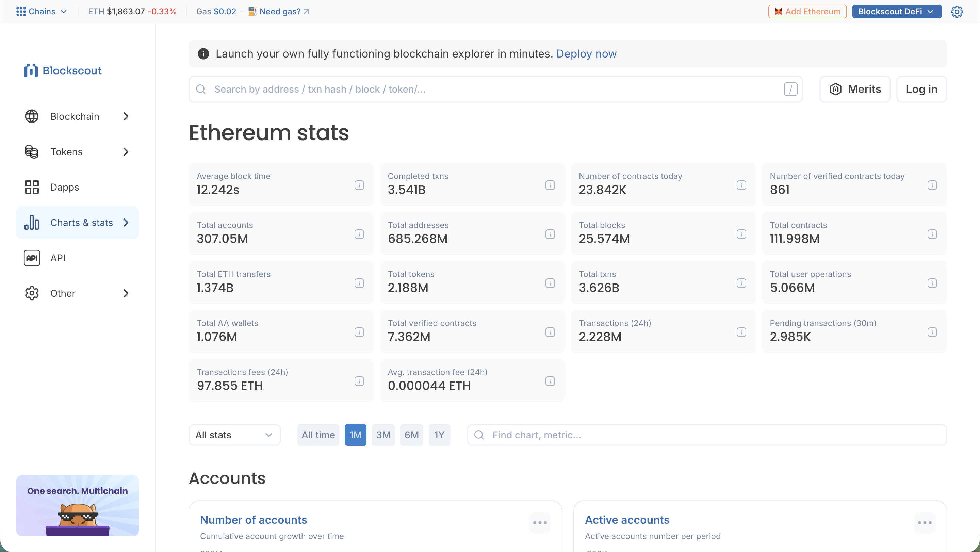This screenshot has width=980, height=552.
Task: Click the 685.268M total addresses value
Action: click(x=417, y=239)
